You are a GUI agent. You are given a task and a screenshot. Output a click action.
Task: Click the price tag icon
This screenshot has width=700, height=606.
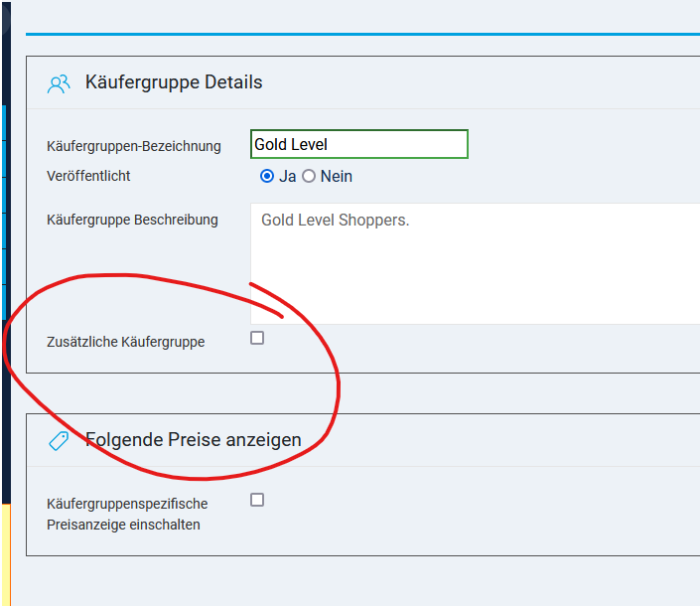click(59, 440)
